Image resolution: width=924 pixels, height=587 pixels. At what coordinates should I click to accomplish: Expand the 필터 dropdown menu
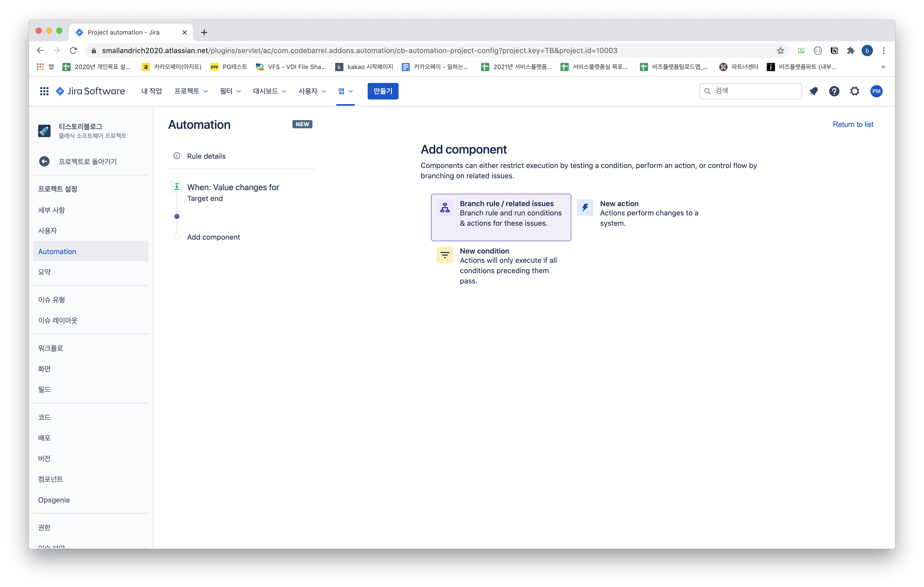[230, 91]
